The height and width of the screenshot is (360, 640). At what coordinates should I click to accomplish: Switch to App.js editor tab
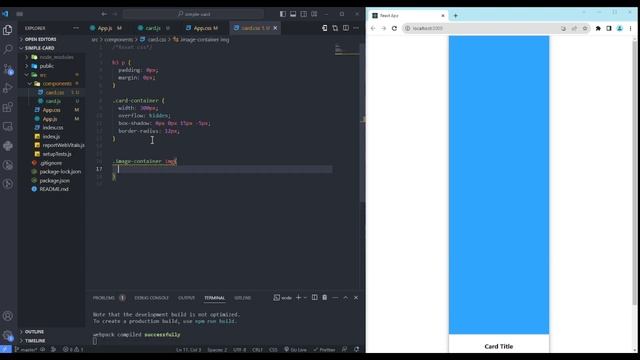[x=106, y=28]
